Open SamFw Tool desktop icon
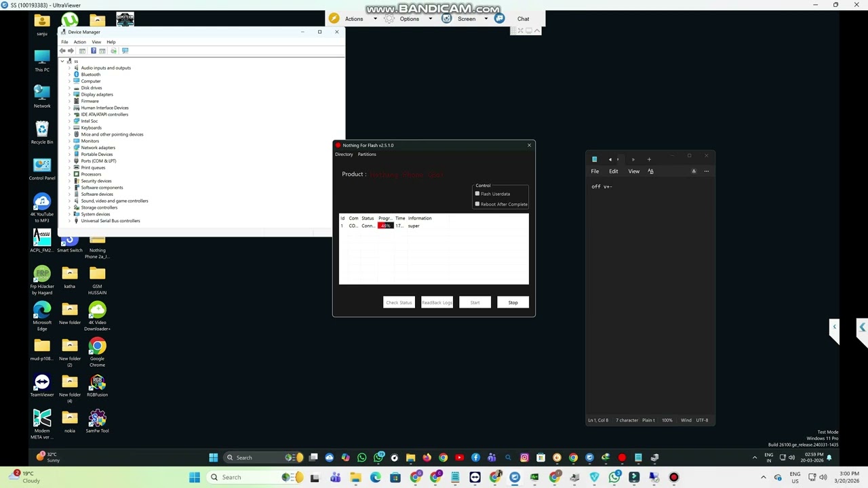 pos(97,421)
